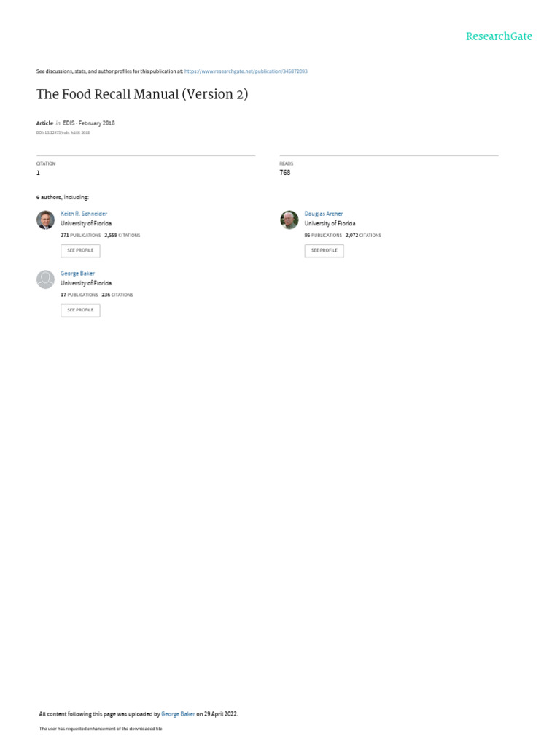Click the Douglas Archer author name
560x747 pixels.
click(x=323, y=214)
